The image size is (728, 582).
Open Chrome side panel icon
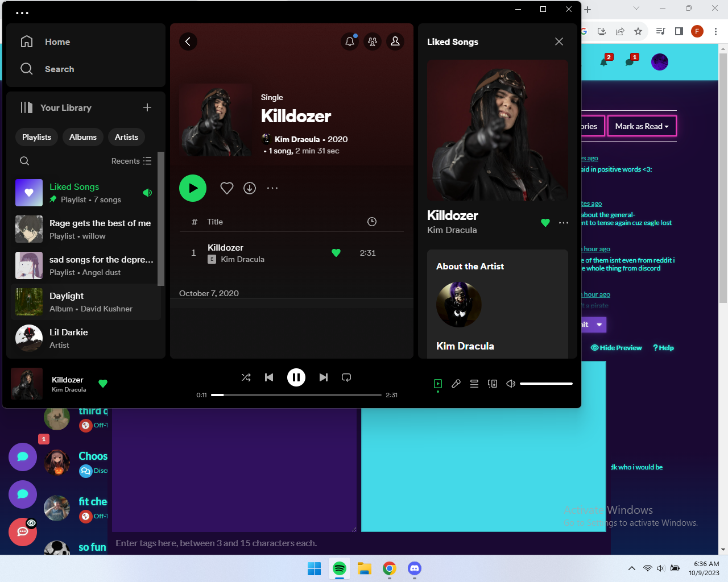click(679, 31)
